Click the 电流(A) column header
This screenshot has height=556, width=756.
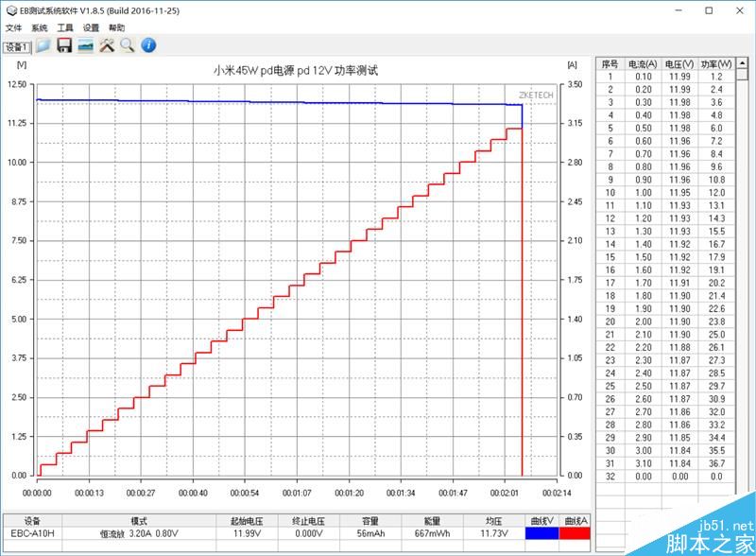pyautogui.click(x=643, y=63)
